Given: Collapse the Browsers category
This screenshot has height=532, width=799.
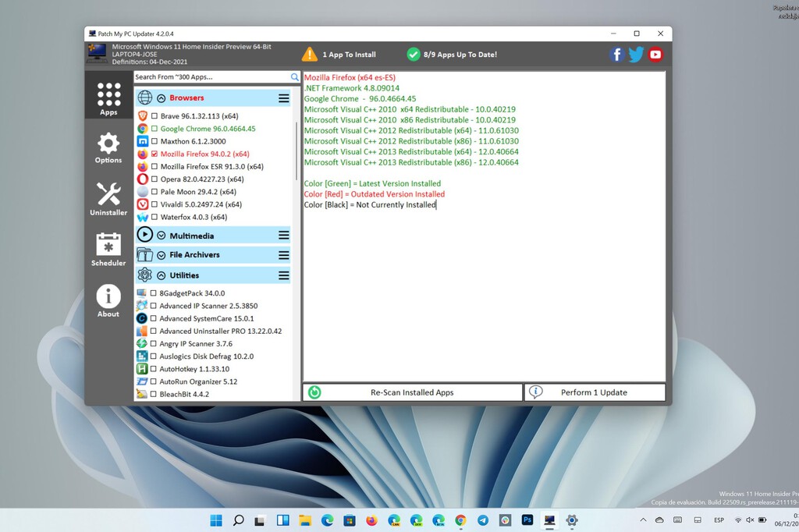Looking at the screenshot, I should (x=162, y=98).
